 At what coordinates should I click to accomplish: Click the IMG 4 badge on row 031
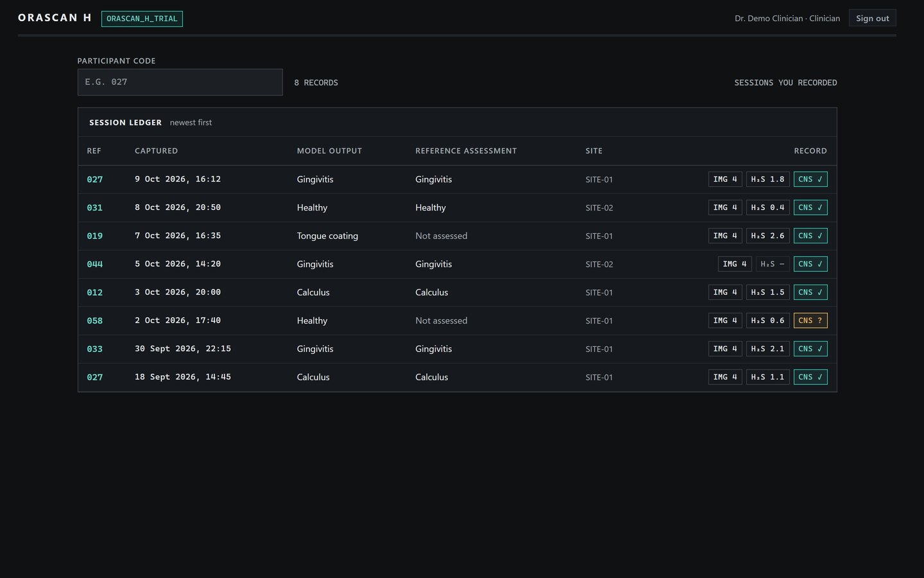tap(725, 207)
